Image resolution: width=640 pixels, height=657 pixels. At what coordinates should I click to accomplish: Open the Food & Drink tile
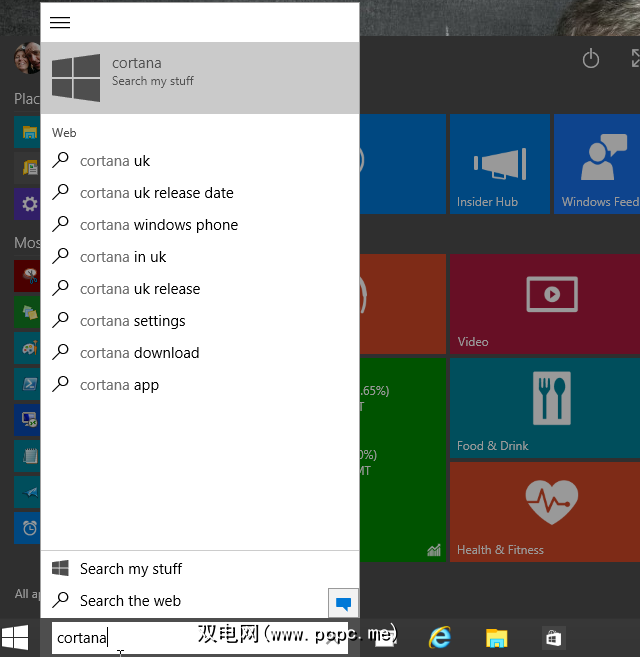tap(544, 407)
